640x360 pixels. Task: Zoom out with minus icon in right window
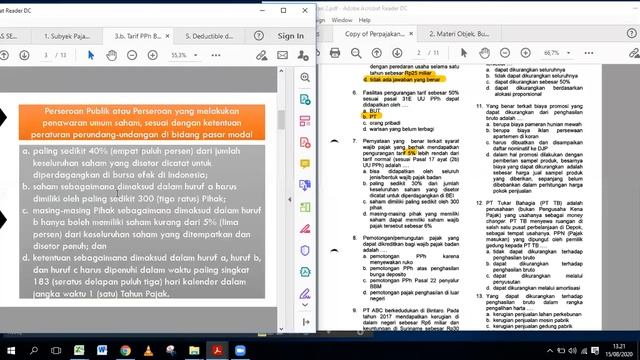point(505,53)
